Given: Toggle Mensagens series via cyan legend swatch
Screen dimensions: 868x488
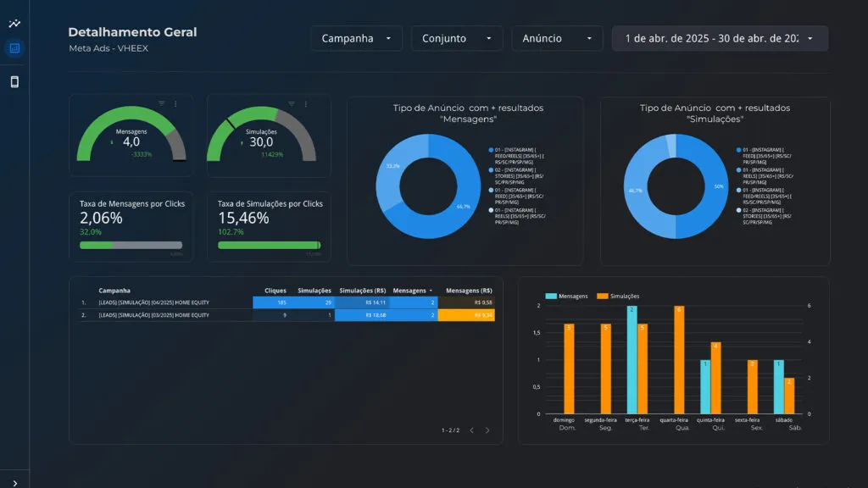Looking at the screenshot, I should (x=551, y=296).
